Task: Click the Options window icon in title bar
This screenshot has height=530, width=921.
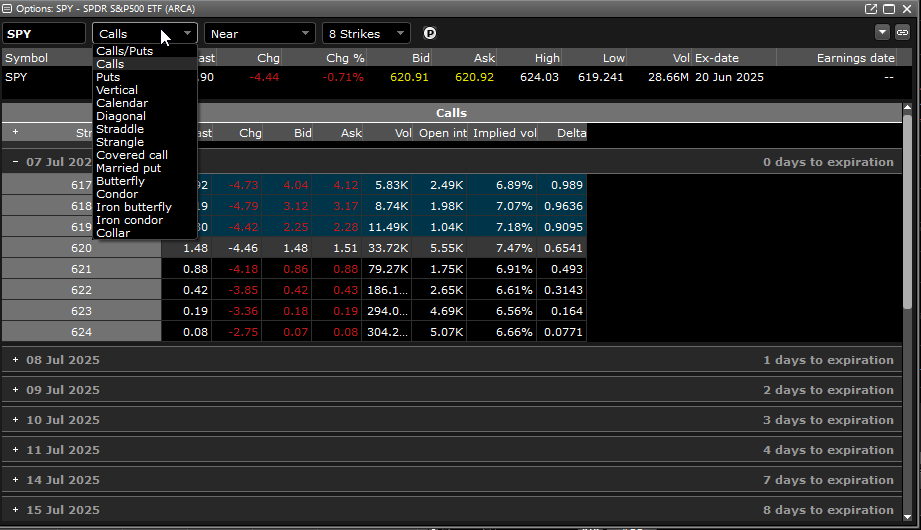Action: click(7, 9)
